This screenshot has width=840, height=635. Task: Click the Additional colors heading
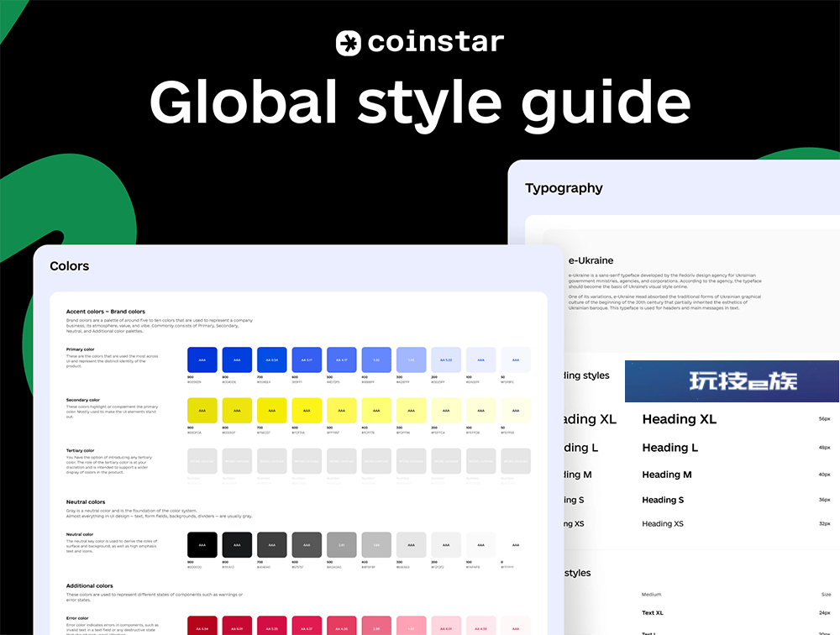(x=90, y=585)
